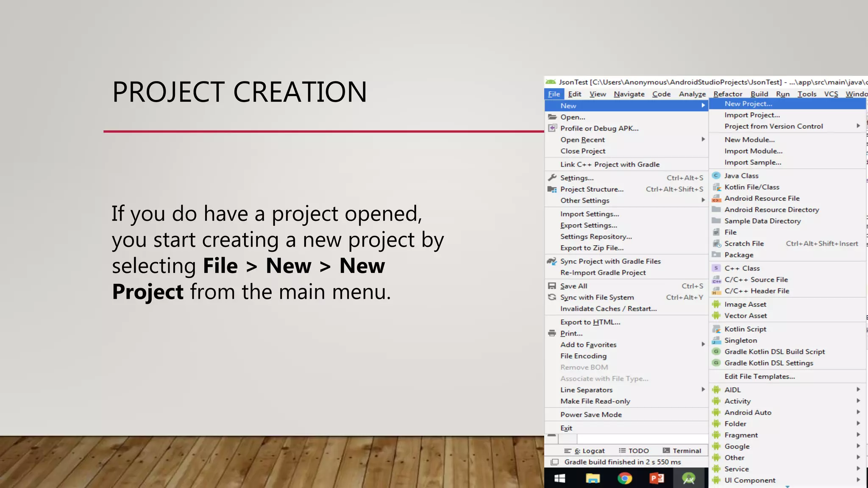The width and height of the screenshot is (868, 488).
Task: Click the Windows Start button
Action: pos(560,478)
